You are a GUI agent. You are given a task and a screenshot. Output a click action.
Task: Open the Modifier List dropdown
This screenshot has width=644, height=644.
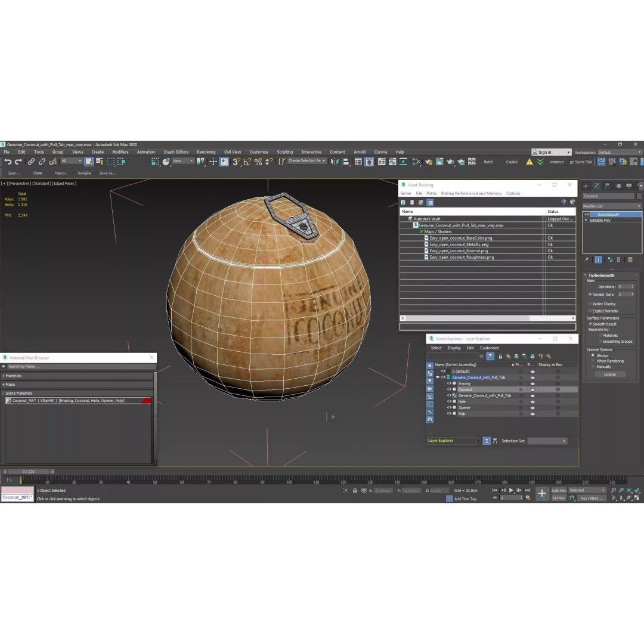coord(612,206)
